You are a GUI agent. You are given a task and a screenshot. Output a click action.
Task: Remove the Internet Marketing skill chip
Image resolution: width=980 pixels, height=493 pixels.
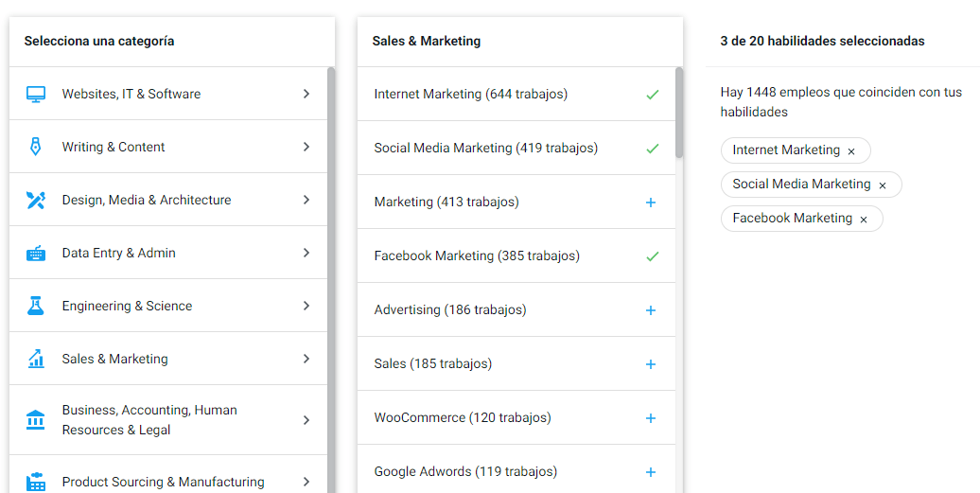pyautogui.click(x=851, y=151)
